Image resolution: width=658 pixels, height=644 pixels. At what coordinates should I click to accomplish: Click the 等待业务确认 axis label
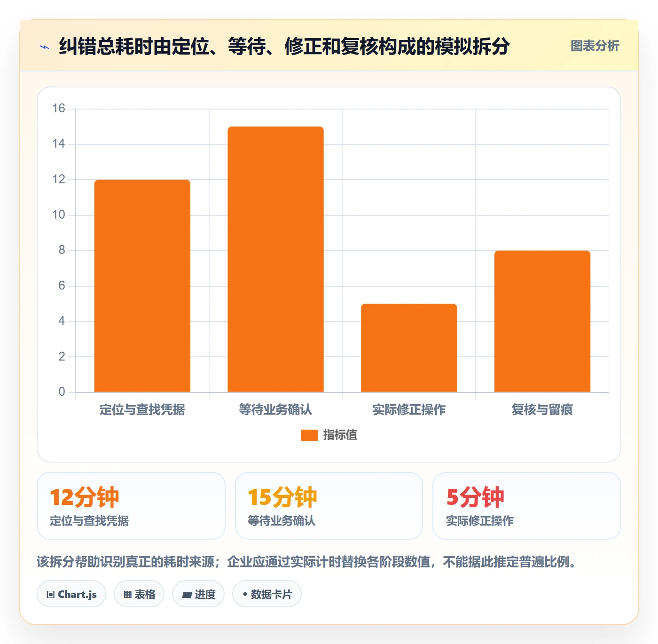click(x=275, y=410)
